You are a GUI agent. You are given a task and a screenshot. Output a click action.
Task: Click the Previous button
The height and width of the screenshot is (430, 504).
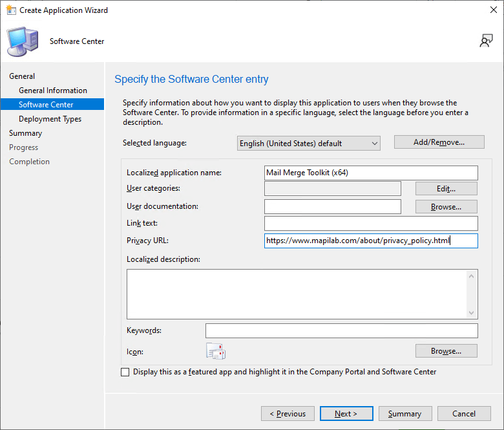288,414
